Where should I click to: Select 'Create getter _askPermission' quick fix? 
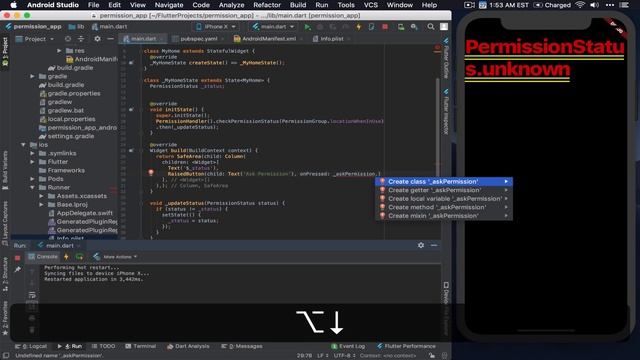coord(444,190)
